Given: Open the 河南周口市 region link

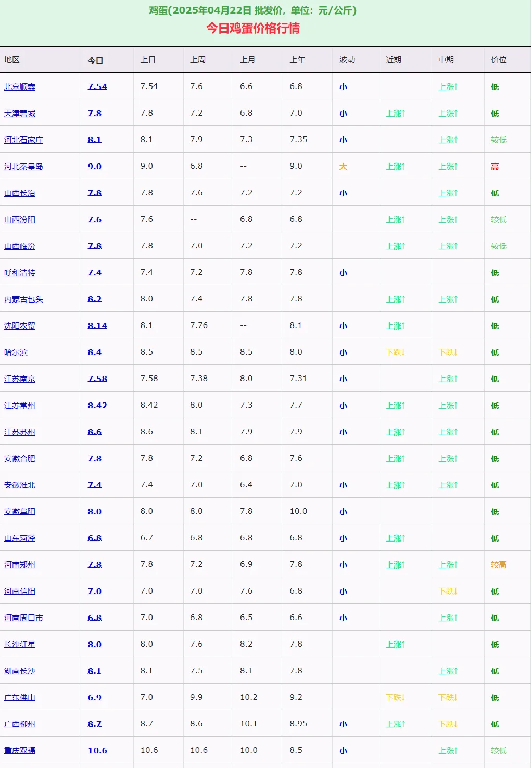Looking at the screenshot, I should tap(23, 618).
